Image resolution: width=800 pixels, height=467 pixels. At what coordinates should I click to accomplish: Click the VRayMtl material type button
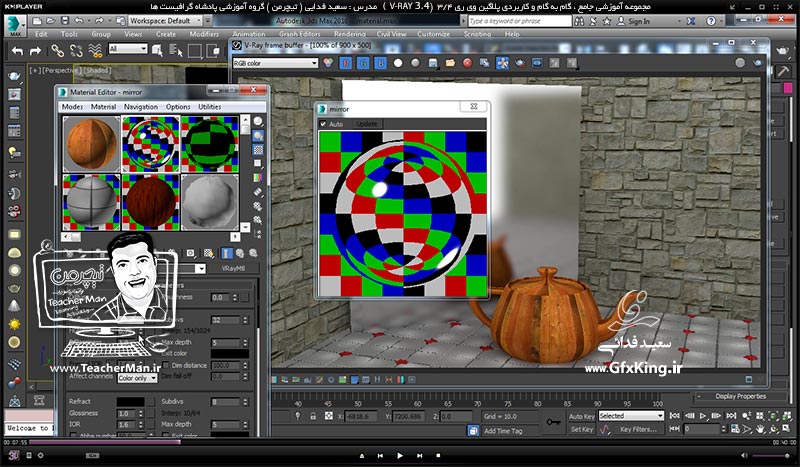click(x=234, y=268)
